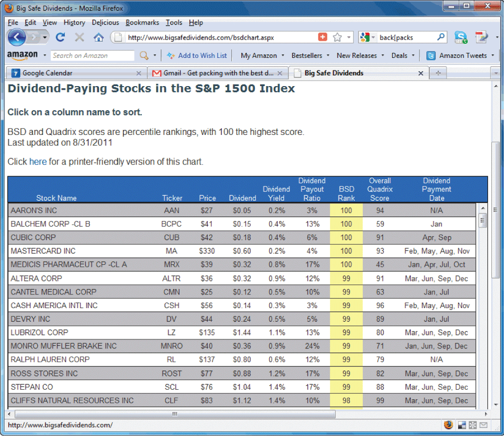The height and width of the screenshot is (436, 504).
Task: Click the amazon logo in toolbar
Action: coord(23,55)
